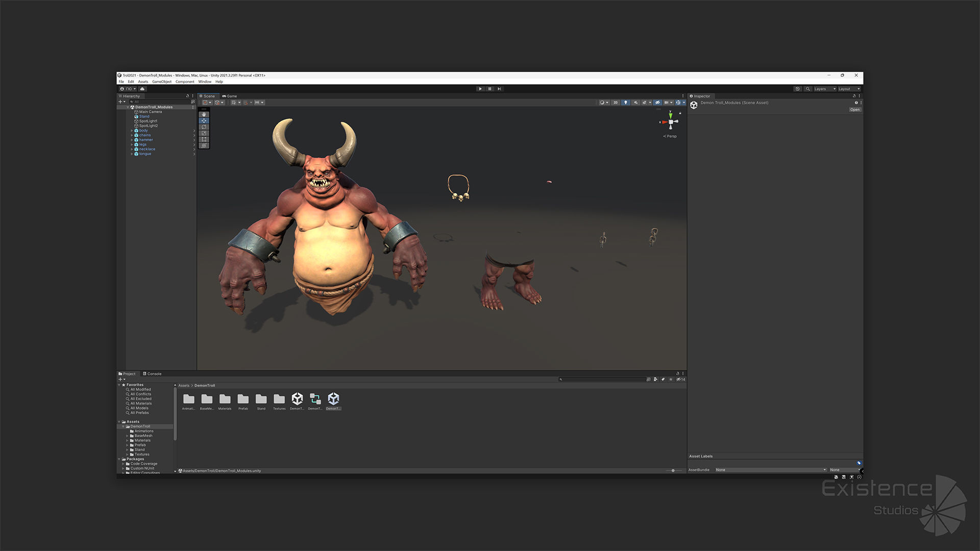The width and height of the screenshot is (980, 551).
Task: Open the Hierarchy create plus dropdown
Action: (122, 102)
